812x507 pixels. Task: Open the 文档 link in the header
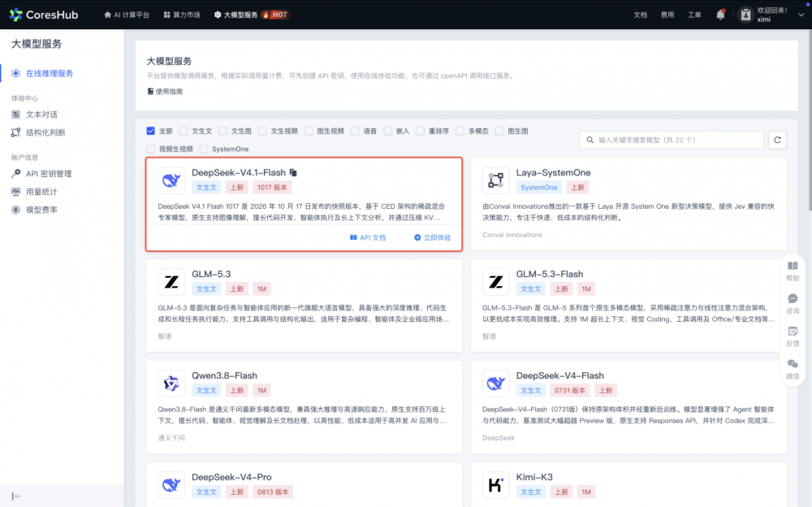click(x=640, y=15)
